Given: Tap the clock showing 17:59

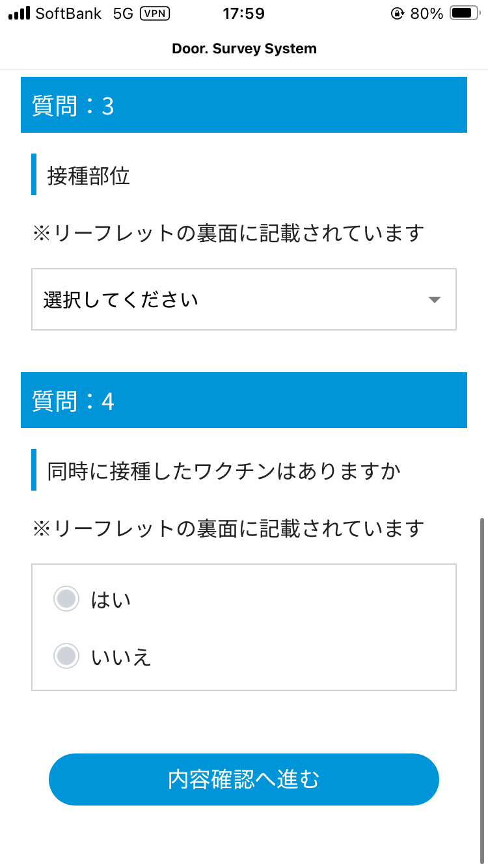Looking at the screenshot, I should (244, 13).
